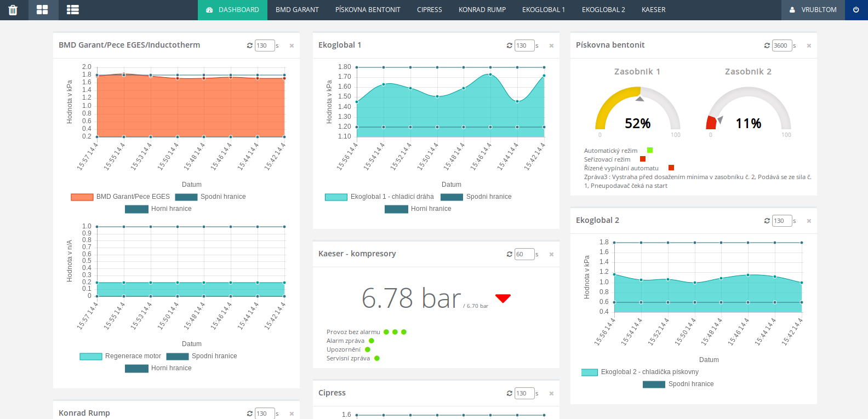Go to Konrad Rump page
This screenshot has height=419, width=868.
coord(482,10)
